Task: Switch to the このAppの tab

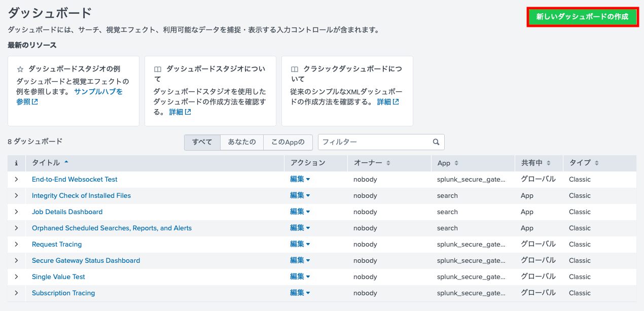Action: 288,142
